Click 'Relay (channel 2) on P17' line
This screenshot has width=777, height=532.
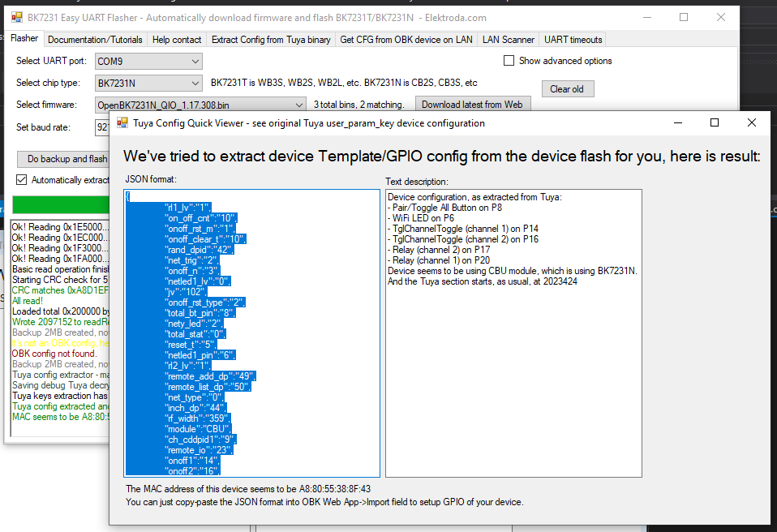pos(439,250)
